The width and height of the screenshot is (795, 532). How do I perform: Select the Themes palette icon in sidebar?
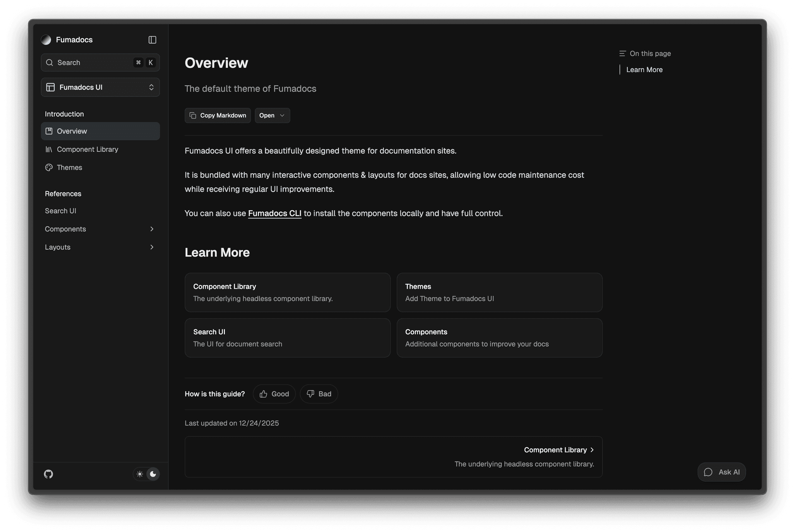49,168
